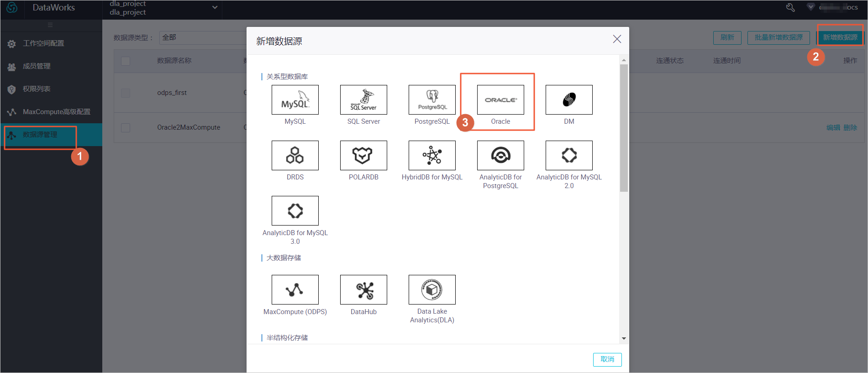The height and width of the screenshot is (373, 868).
Task: Toggle the select-all checkbox in table header
Action: tap(126, 61)
